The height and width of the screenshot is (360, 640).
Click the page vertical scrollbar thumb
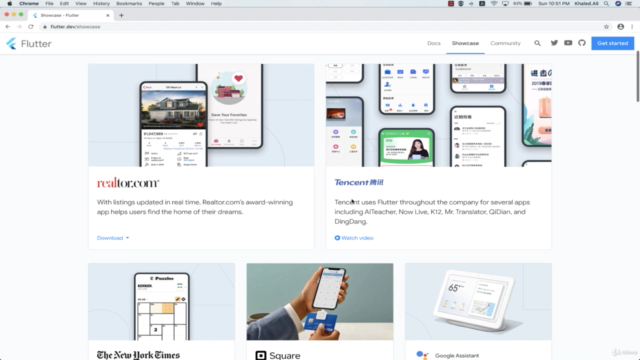tap(638, 76)
